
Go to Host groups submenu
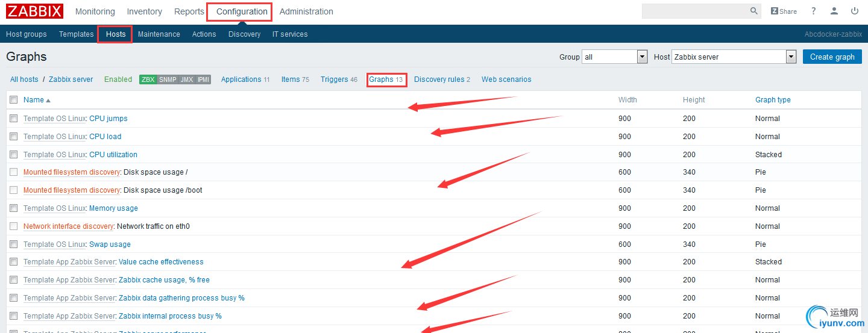click(27, 34)
